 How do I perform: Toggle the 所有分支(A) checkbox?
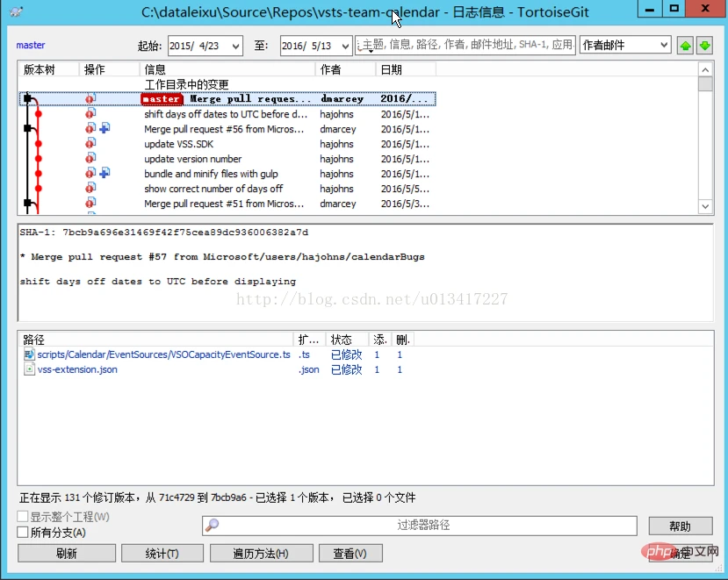[23, 533]
